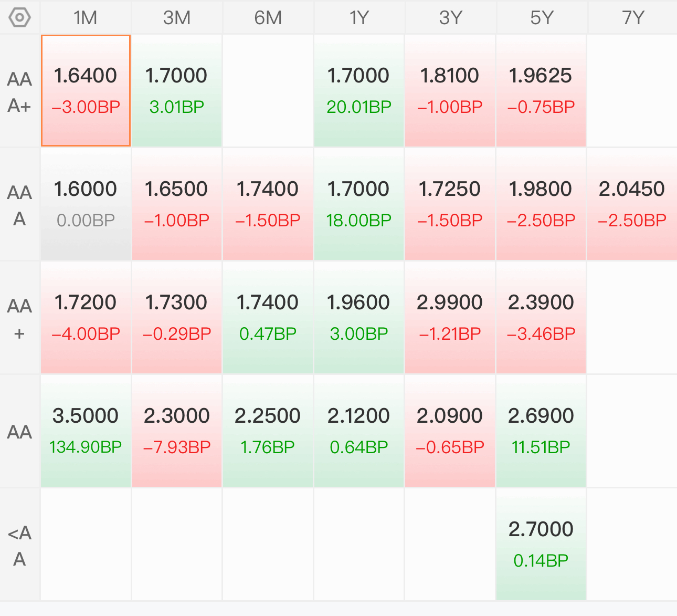Click the AA+ 6M cell with 0.47BP
The image size is (677, 616).
[268, 318]
